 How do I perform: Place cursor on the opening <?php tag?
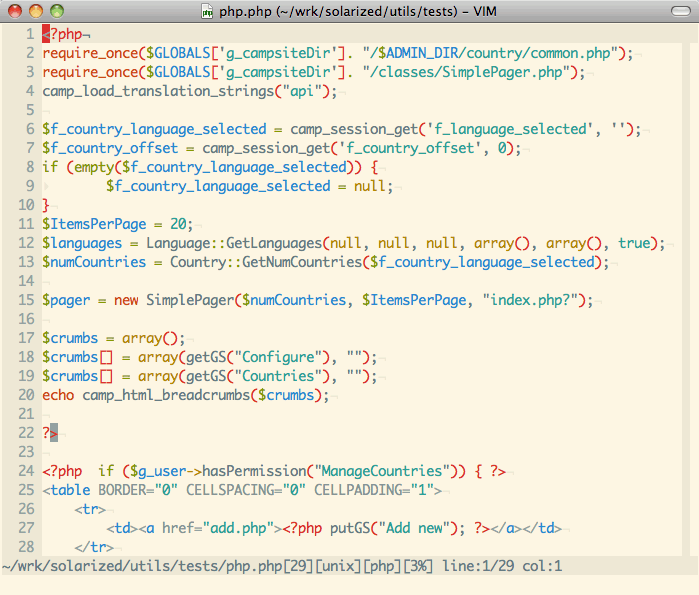(62, 34)
